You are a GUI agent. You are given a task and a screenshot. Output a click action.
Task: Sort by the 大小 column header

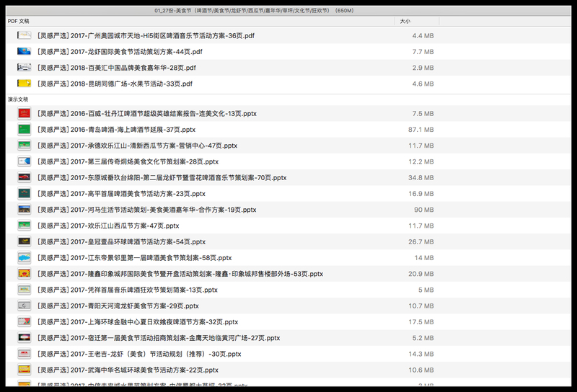(405, 21)
